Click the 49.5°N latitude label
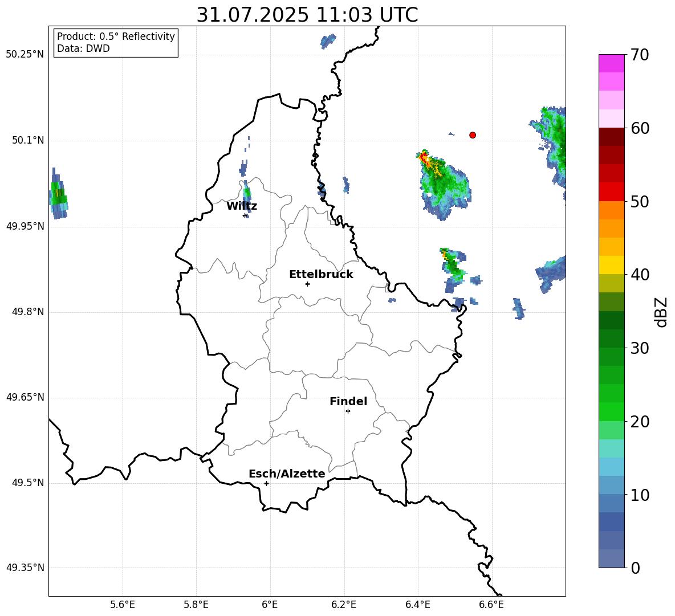The image size is (675, 616). coord(28,483)
